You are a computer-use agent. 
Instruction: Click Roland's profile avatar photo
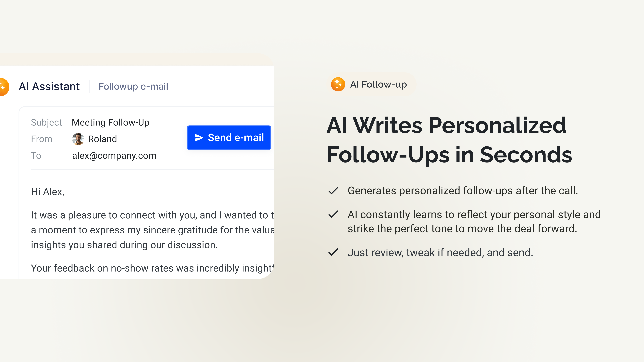coord(78,139)
